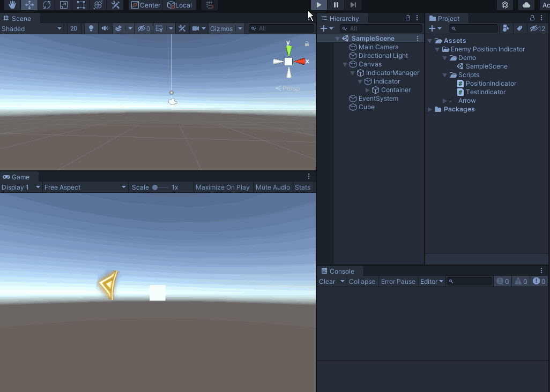
Task: Open search by type filter
Action: click(506, 28)
